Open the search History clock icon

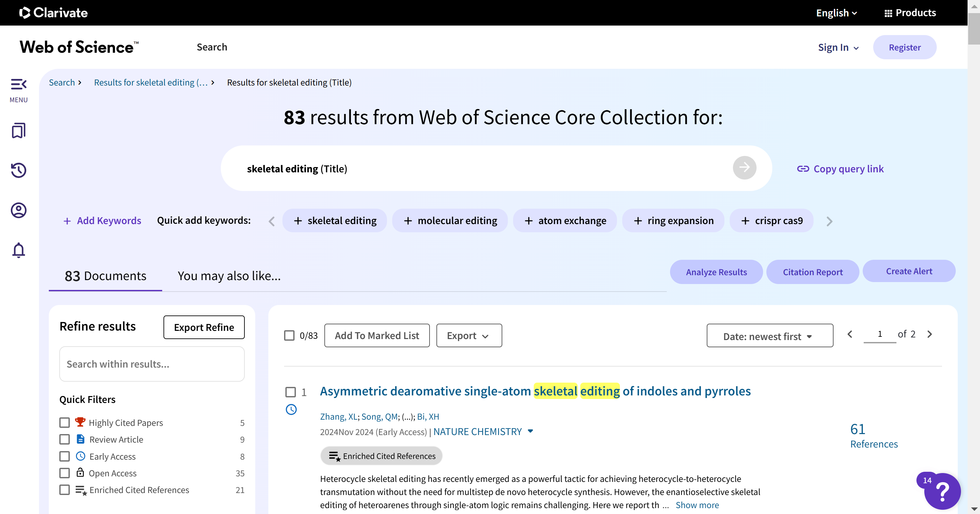point(18,170)
